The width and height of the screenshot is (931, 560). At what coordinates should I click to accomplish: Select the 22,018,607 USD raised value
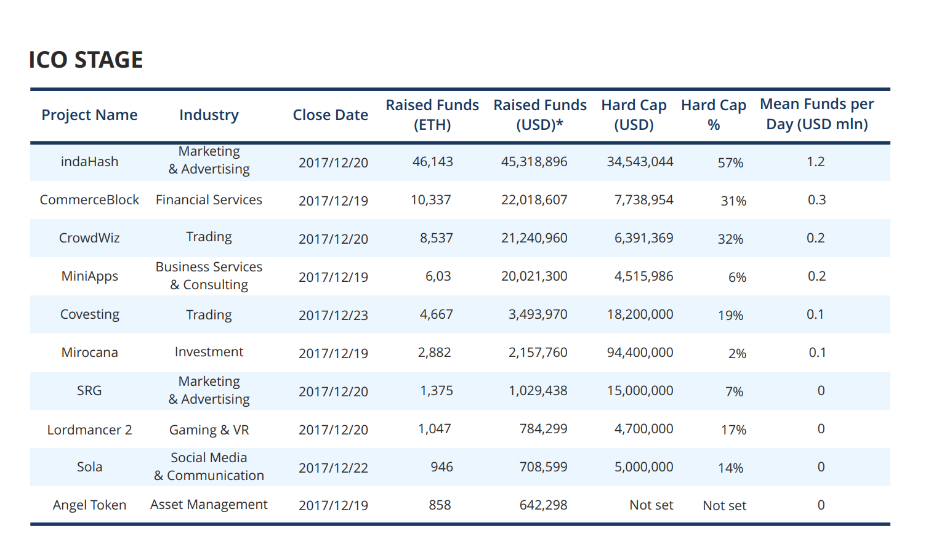pos(534,200)
